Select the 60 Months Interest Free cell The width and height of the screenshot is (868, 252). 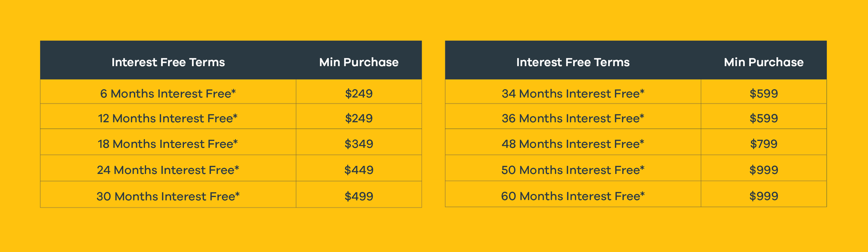(x=573, y=196)
